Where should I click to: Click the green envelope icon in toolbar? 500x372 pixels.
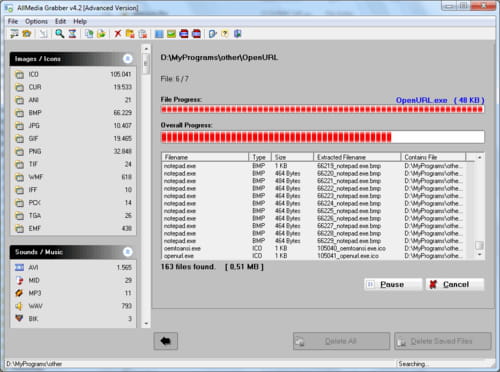pyautogui.click(x=171, y=34)
